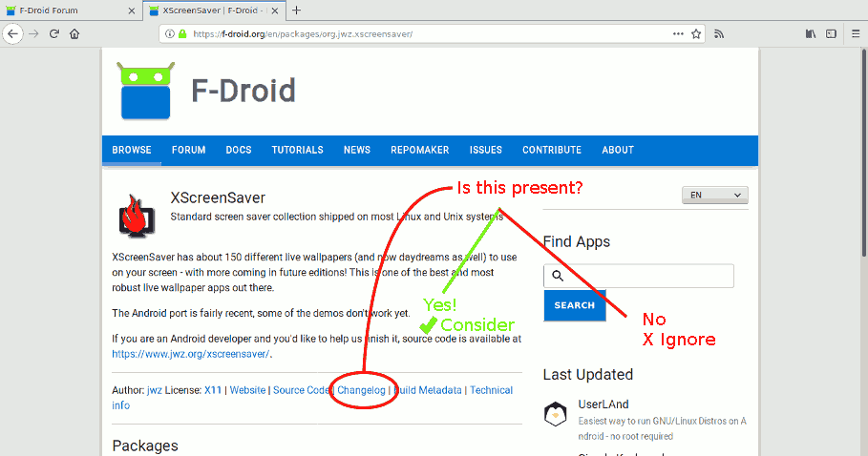868x456 pixels.
Task: Open the jwz.org/xscreensaver link
Action: point(191,354)
